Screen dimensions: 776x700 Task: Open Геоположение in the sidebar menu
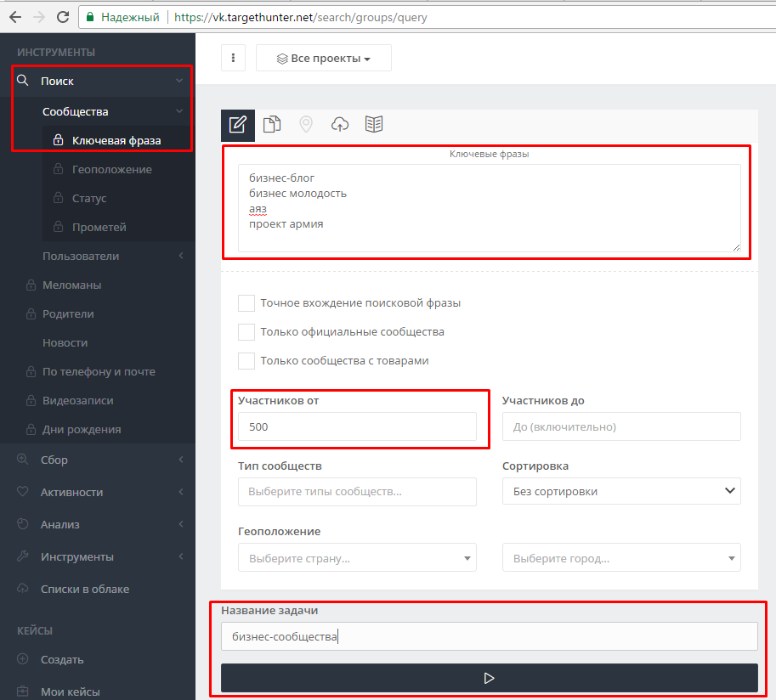(111, 169)
